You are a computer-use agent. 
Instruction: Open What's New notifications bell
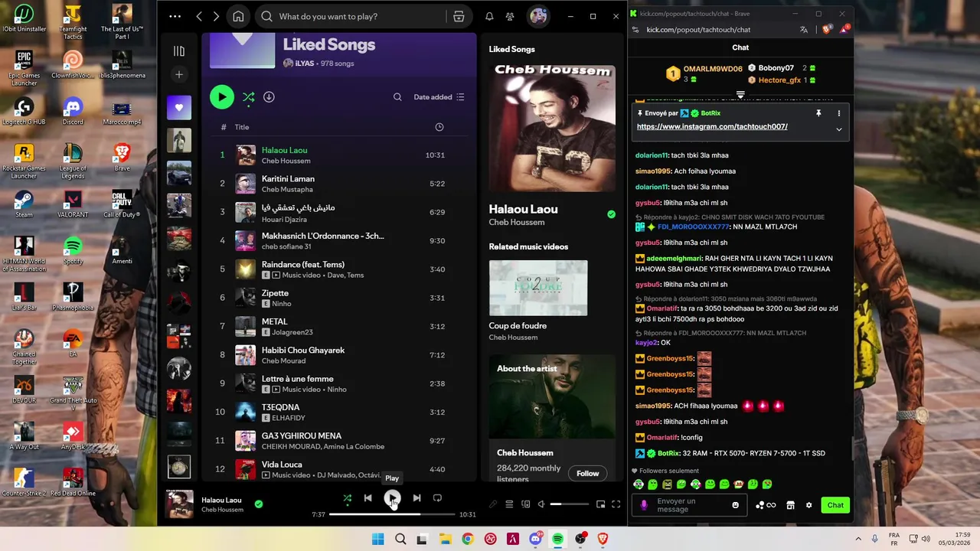click(489, 16)
